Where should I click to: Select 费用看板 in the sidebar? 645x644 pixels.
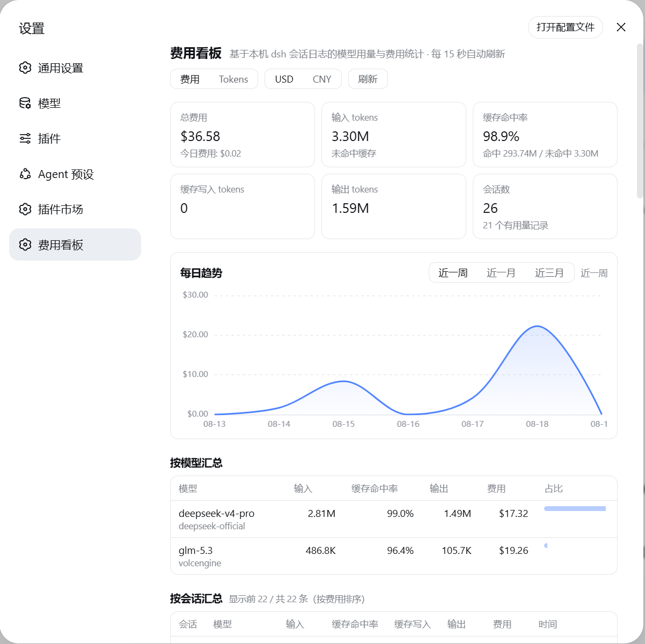click(x=75, y=245)
